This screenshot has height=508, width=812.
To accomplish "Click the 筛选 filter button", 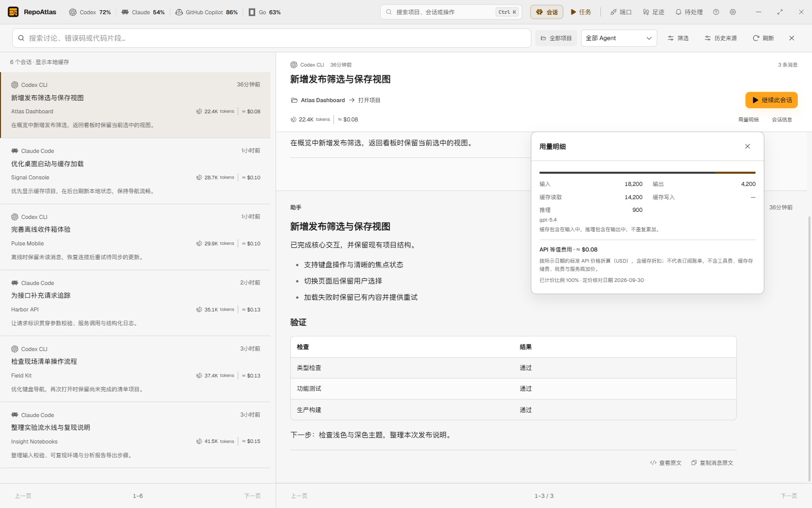I will coord(678,38).
